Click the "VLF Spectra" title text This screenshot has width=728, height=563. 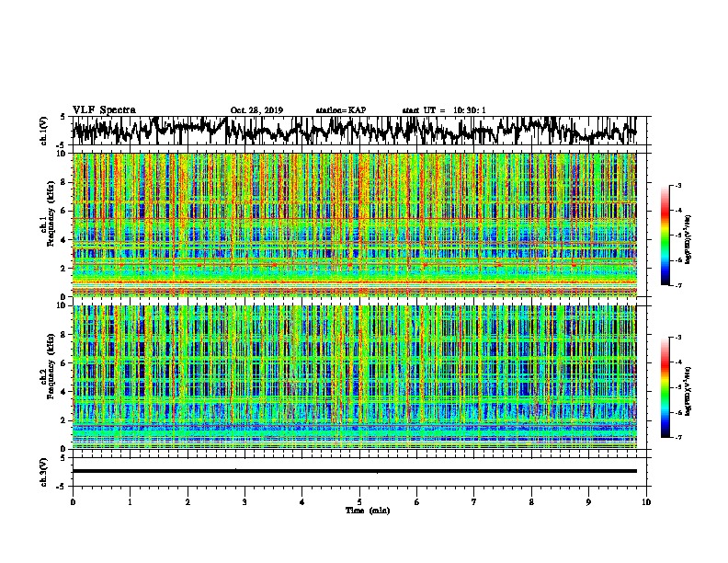pyautogui.click(x=104, y=110)
